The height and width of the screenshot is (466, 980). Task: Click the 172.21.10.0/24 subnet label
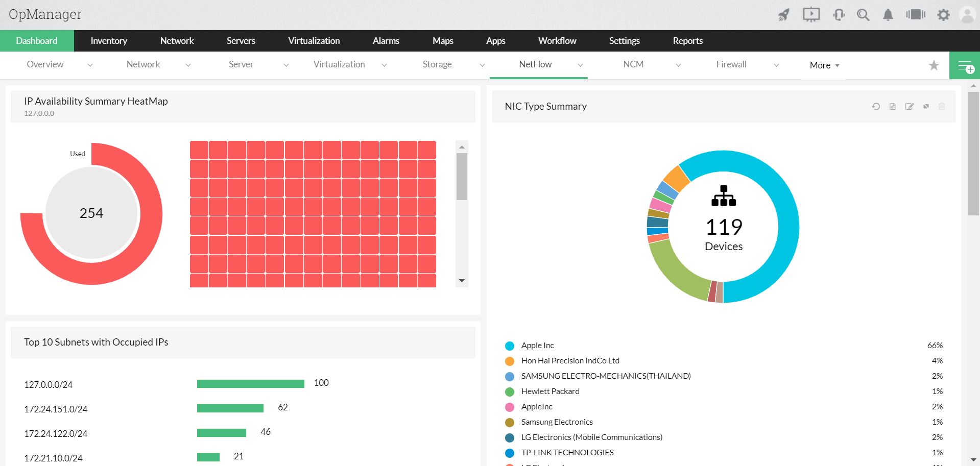(x=53, y=458)
